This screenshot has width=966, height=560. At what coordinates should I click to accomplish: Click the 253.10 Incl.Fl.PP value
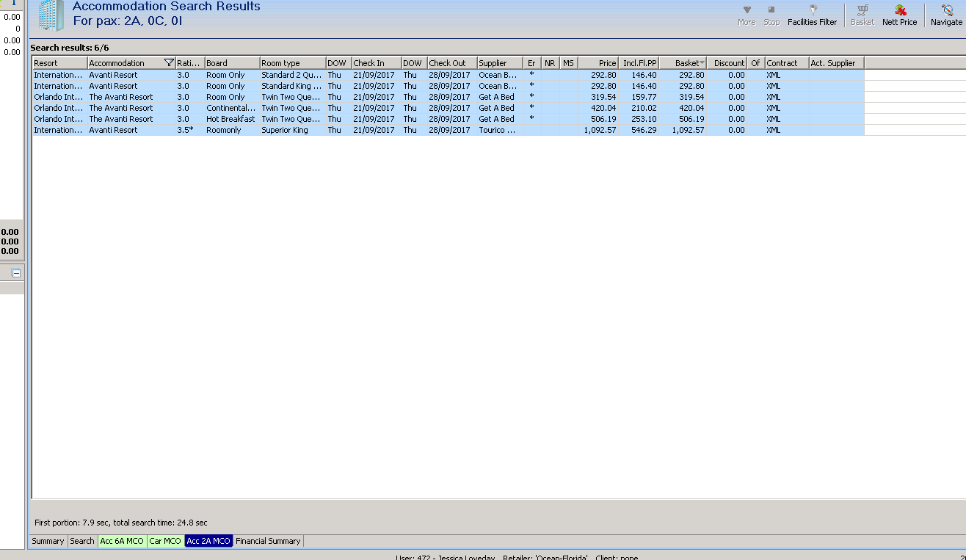(x=639, y=119)
